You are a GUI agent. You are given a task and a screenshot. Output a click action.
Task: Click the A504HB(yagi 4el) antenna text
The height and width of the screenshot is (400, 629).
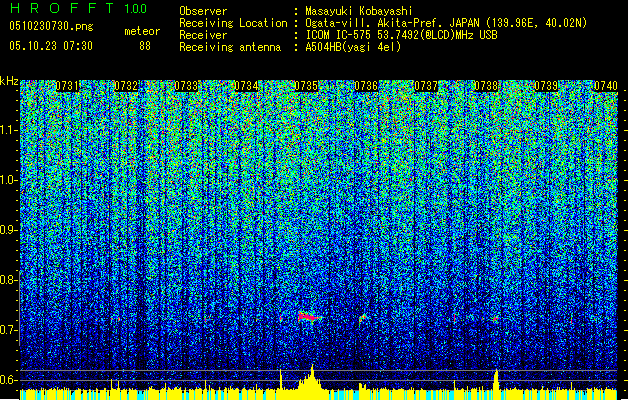point(353,47)
